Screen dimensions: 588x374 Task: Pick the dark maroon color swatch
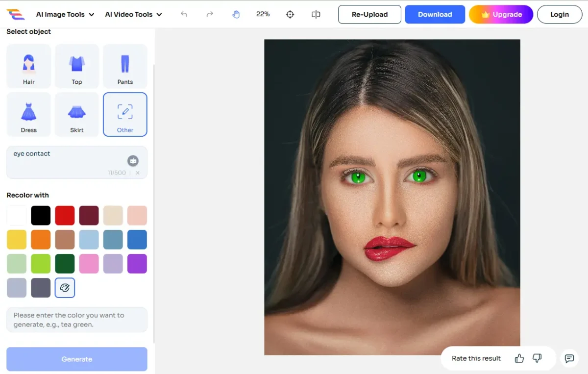(x=89, y=216)
